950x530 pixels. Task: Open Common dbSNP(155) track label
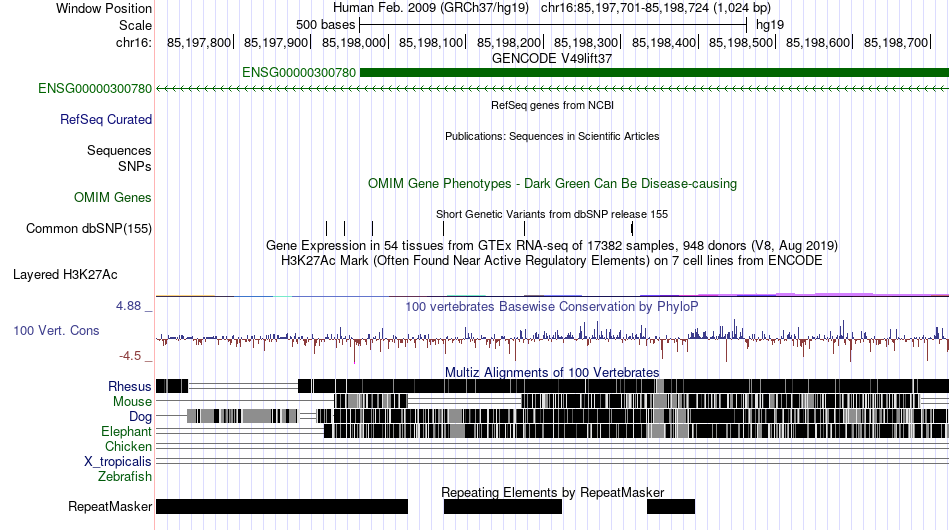[x=89, y=228]
